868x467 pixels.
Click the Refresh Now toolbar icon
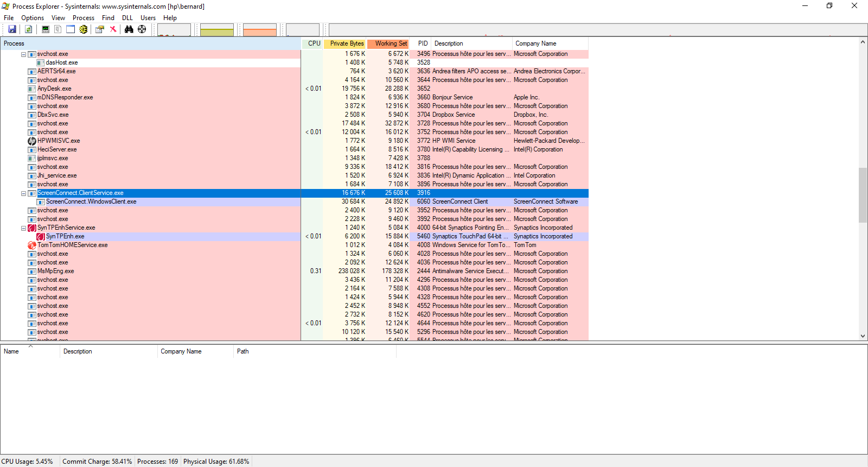tap(28, 29)
